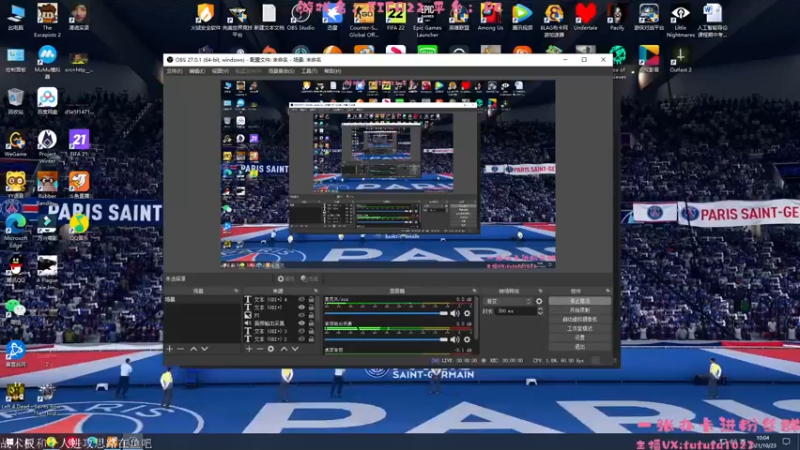Image resolution: width=800 pixels, height=450 pixels.
Task: Open the Epic Games Launcher desktop icon
Action: click(x=427, y=19)
